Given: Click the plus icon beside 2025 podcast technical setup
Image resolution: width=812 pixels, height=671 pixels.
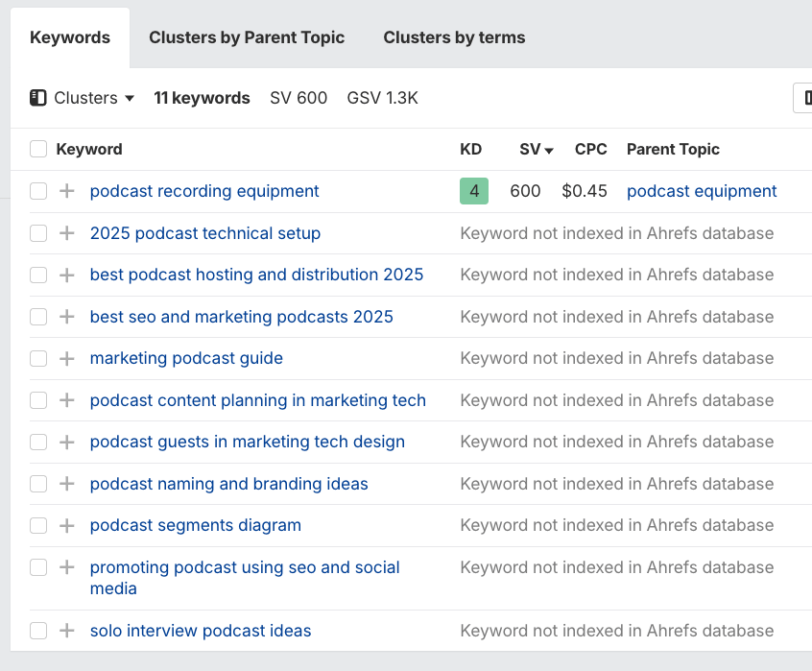Looking at the screenshot, I should click(x=66, y=233).
